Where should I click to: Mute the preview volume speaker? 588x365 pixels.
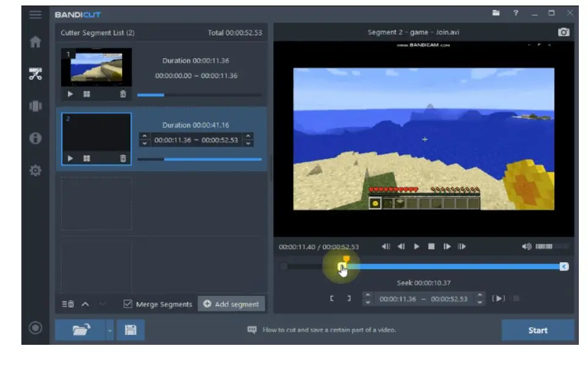(x=526, y=246)
